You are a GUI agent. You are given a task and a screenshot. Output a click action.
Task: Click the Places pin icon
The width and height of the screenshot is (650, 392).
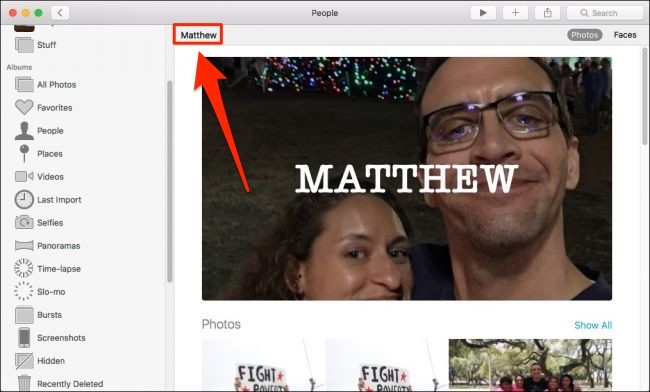pos(24,153)
